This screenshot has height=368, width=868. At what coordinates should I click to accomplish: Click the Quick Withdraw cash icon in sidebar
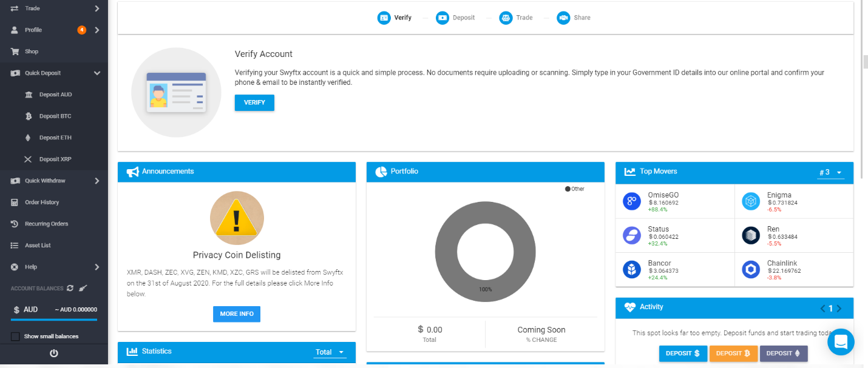point(15,181)
